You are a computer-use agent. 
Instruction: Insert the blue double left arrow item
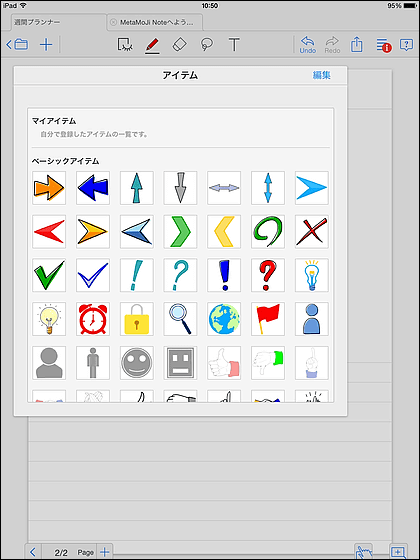point(93,188)
